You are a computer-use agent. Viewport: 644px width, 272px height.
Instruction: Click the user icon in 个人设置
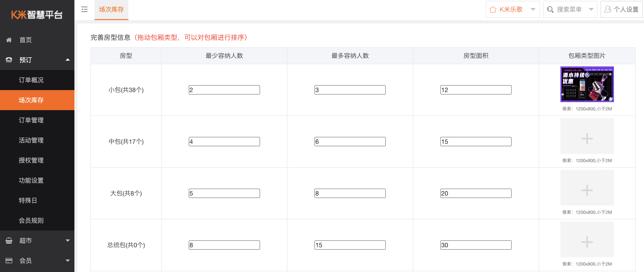click(x=608, y=9)
